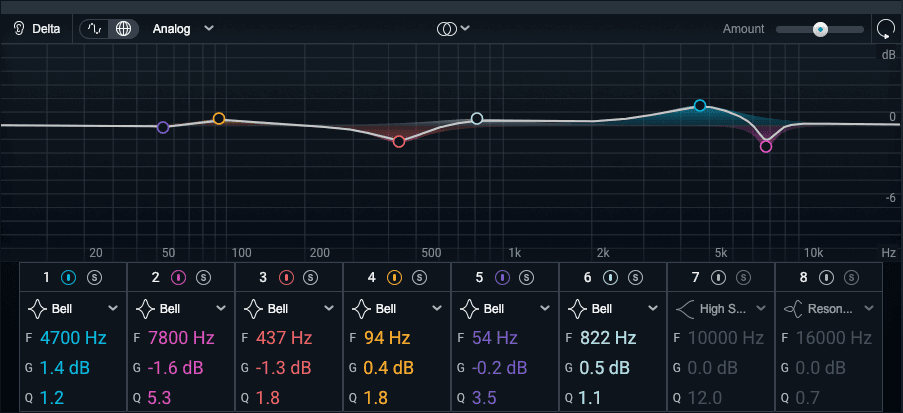Toggle band 2 power button

[178, 278]
